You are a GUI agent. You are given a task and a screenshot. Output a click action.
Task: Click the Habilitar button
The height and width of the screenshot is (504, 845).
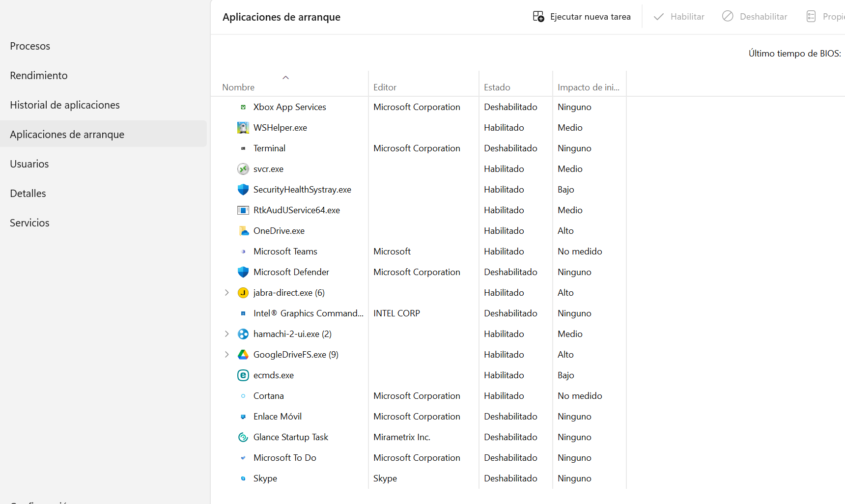(679, 17)
